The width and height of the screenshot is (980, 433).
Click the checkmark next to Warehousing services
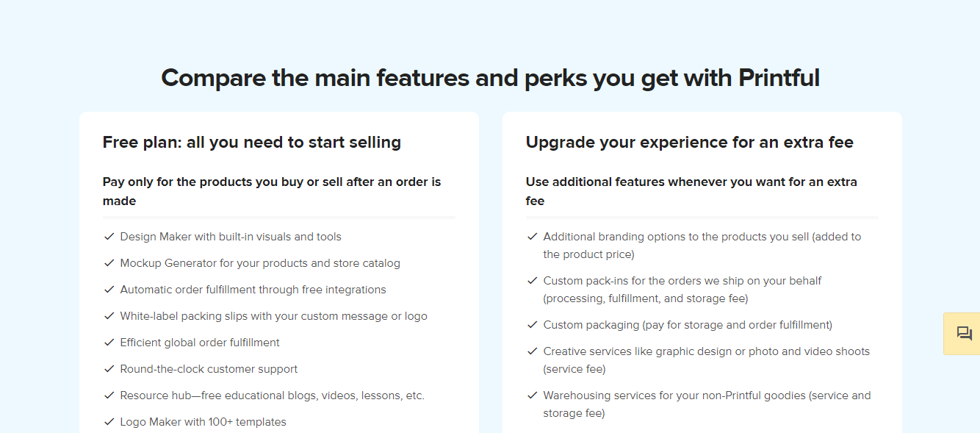[x=531, y=395]
